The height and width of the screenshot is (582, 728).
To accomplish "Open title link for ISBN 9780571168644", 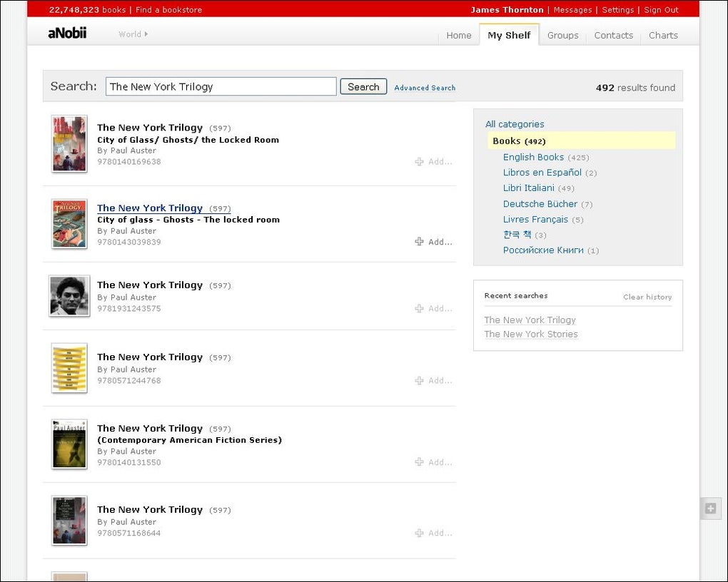I will (150, 509).
